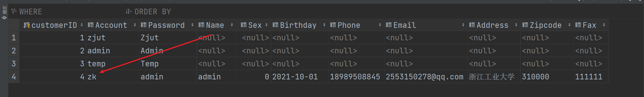Click the ORDER BY sort icon
The image size is (644, 97).
[x=129, y=11]
